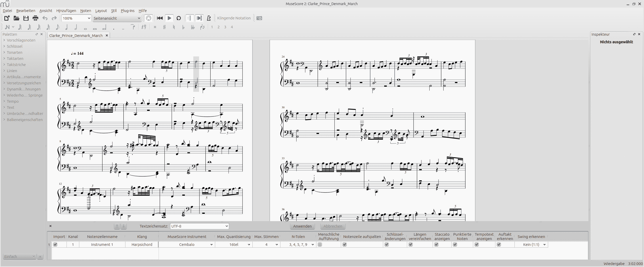Toggle Tempotext anzeigen checkbox
Screen dimensions: 644x267
(x=477, y=244)
